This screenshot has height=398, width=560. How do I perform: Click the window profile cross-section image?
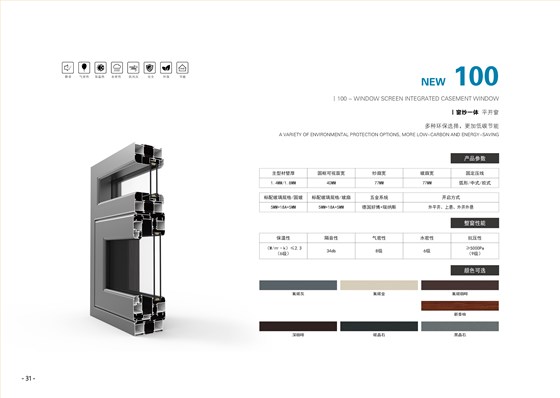pyautogui.click(x=128, y=239)
